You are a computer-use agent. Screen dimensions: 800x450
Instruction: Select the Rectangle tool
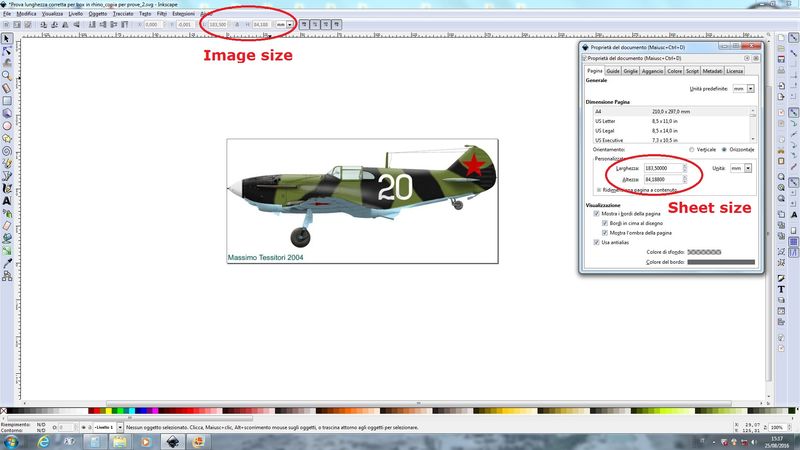click(x=7, y=101)
